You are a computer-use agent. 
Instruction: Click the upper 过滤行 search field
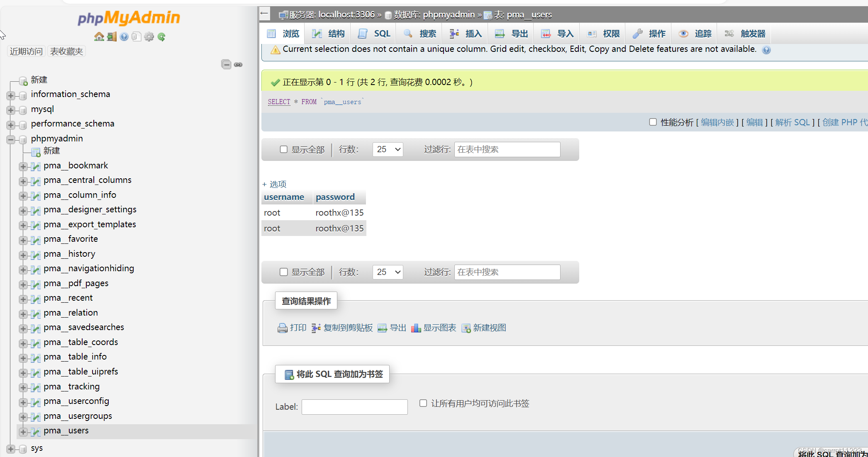507,149
